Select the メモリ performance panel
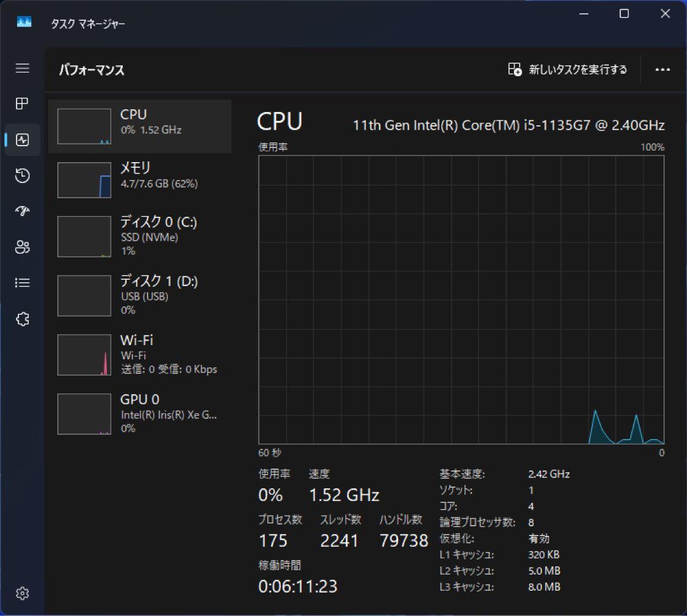 (140, 180)
